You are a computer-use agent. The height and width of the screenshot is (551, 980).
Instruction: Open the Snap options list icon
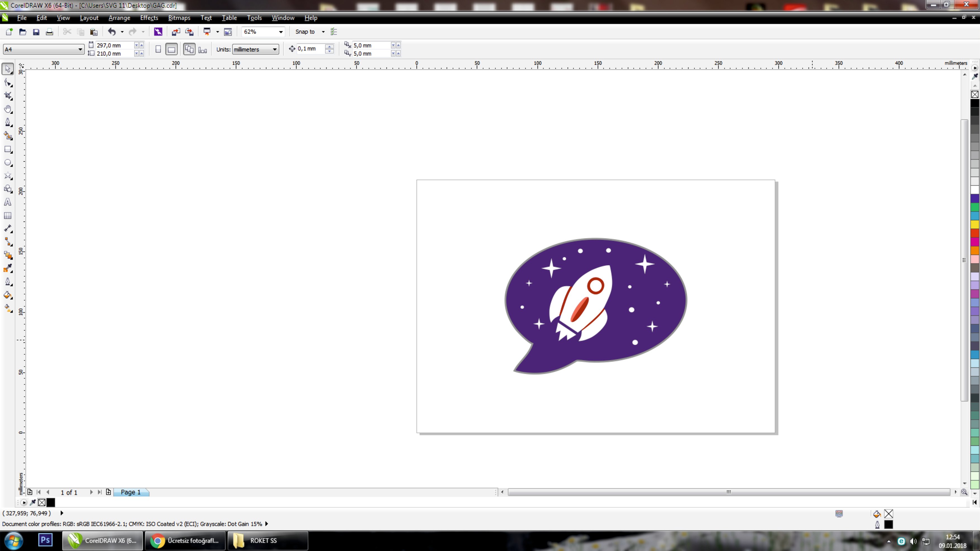[334, 32]
